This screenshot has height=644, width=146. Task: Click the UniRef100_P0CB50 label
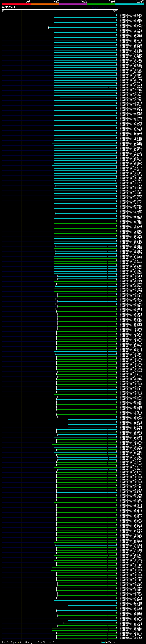click(131, 346)
